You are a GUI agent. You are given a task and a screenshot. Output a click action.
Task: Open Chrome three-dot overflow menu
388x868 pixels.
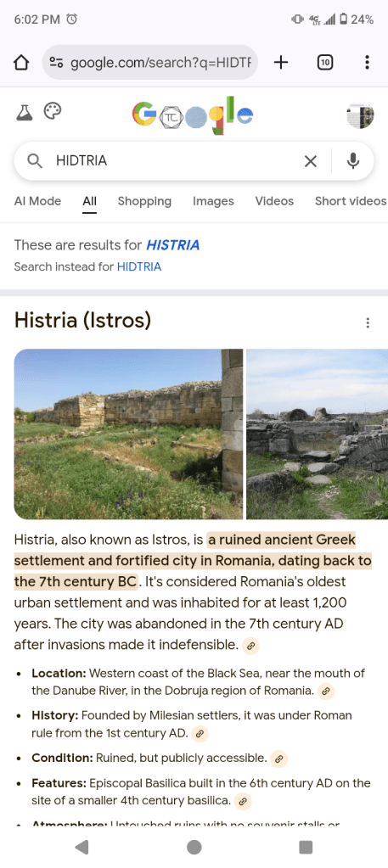tap(367, 63)
